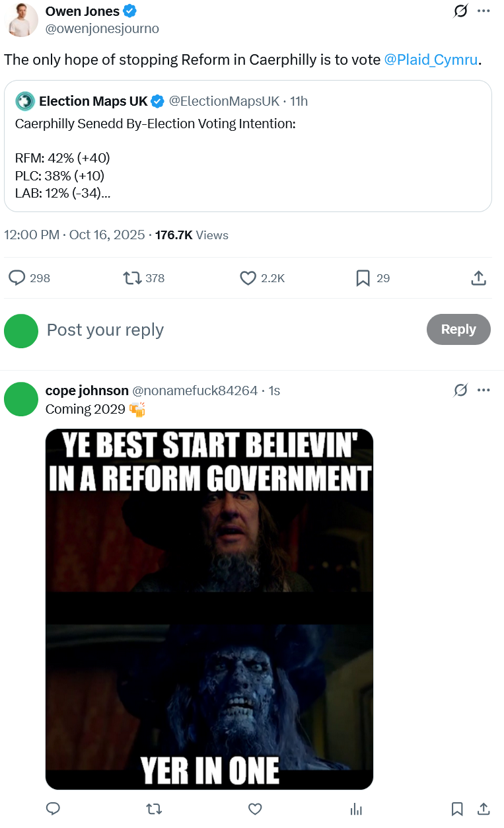Share the cope johnson reply
Image resolution: width=504 pixels, height=828 pixels.
coord(484,809)
